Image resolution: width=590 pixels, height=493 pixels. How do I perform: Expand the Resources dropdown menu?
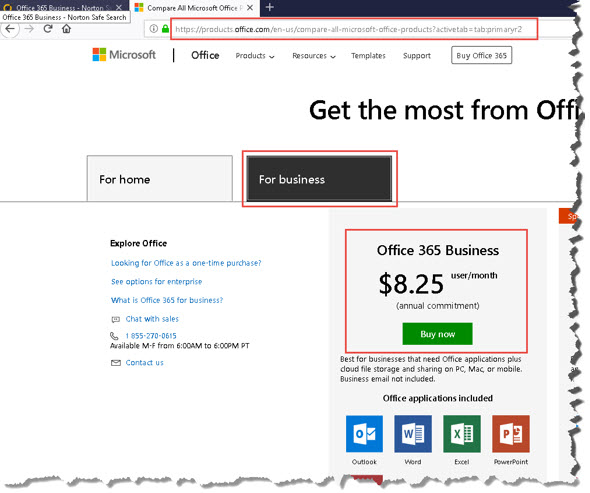coord(314,56)
